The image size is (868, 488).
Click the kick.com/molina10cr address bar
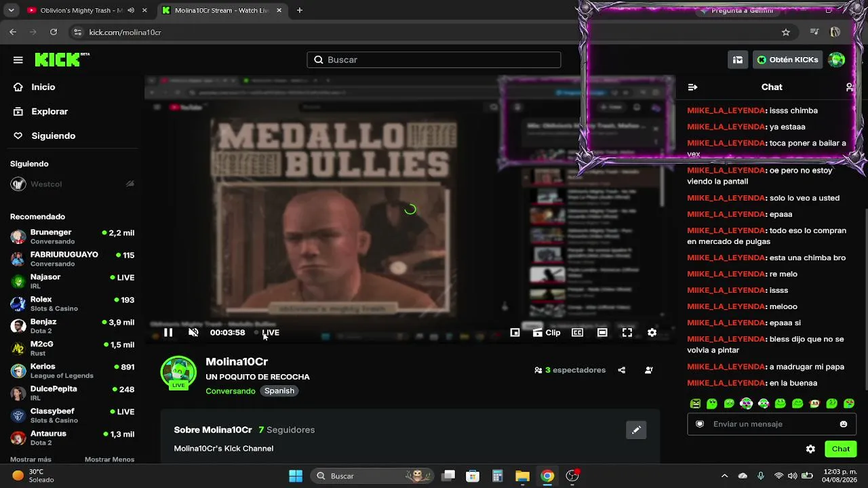click(x=434, y=32)
